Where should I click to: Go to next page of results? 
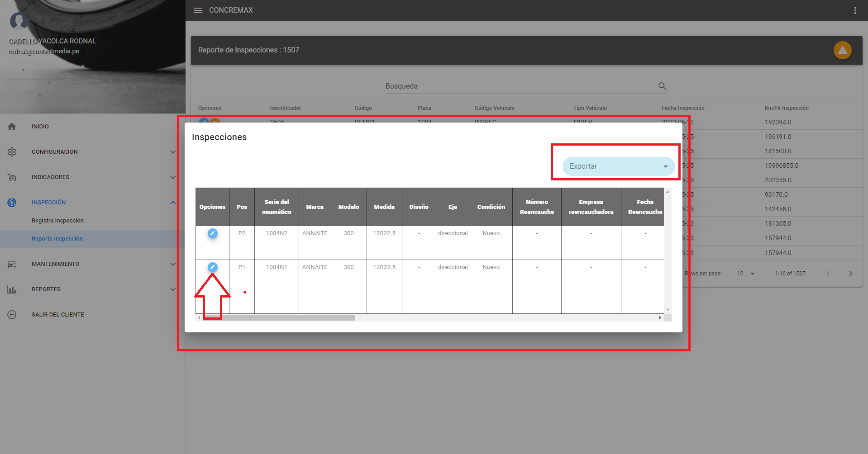tap(850, 274)
